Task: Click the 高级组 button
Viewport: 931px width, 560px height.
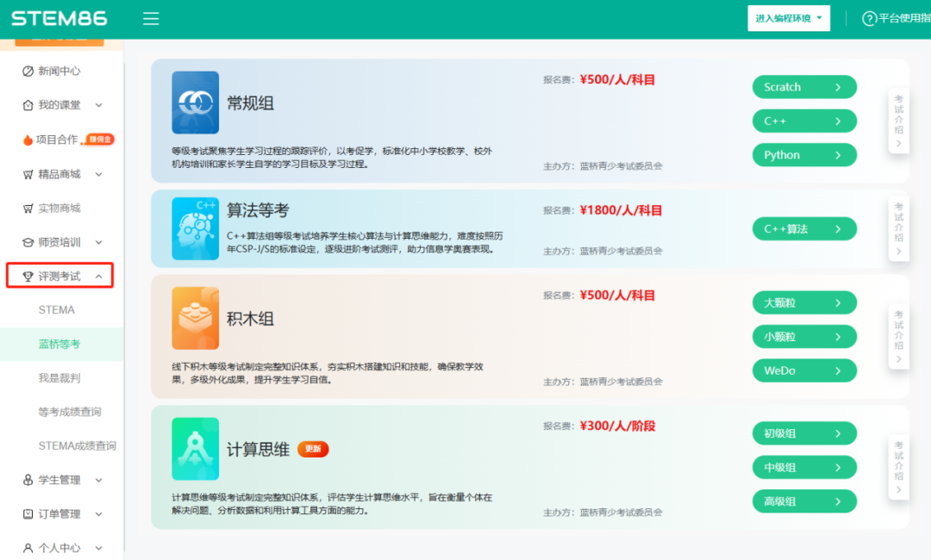Action: point(804,501)
